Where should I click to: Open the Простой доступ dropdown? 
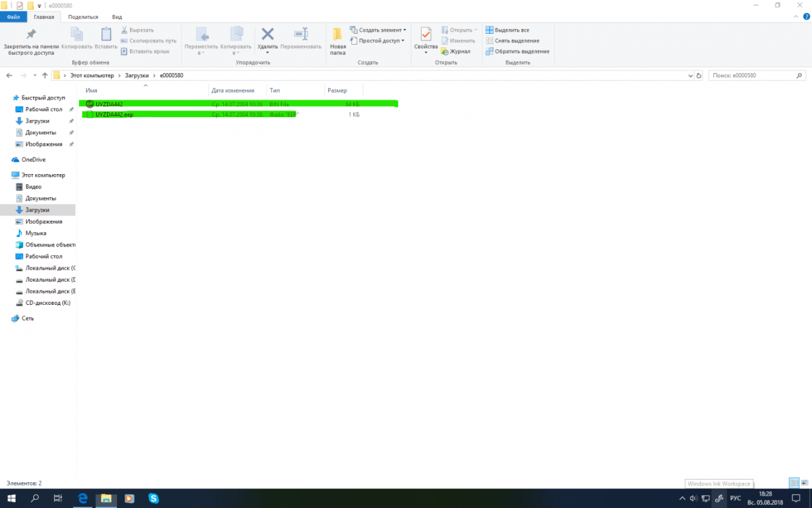coord(377,41)
